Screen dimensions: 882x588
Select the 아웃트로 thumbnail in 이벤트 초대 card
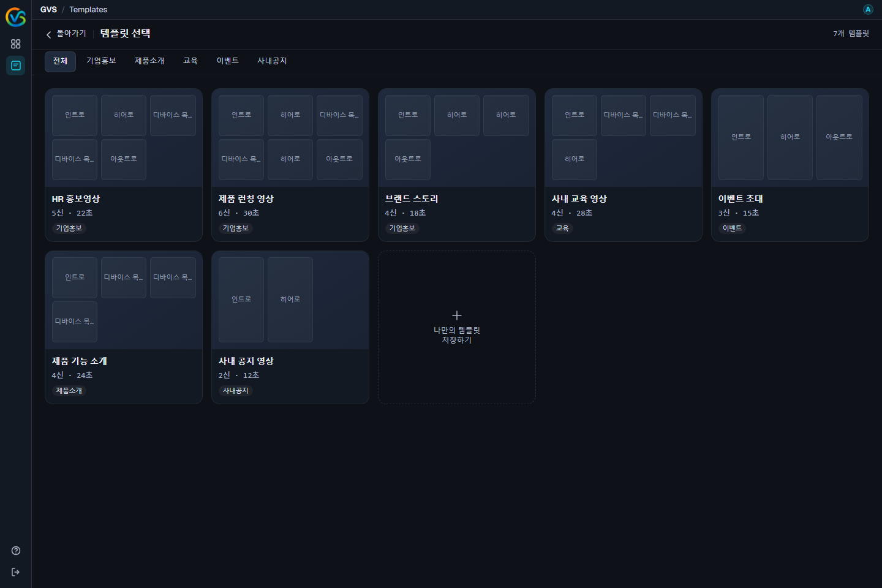pos(839,137)
